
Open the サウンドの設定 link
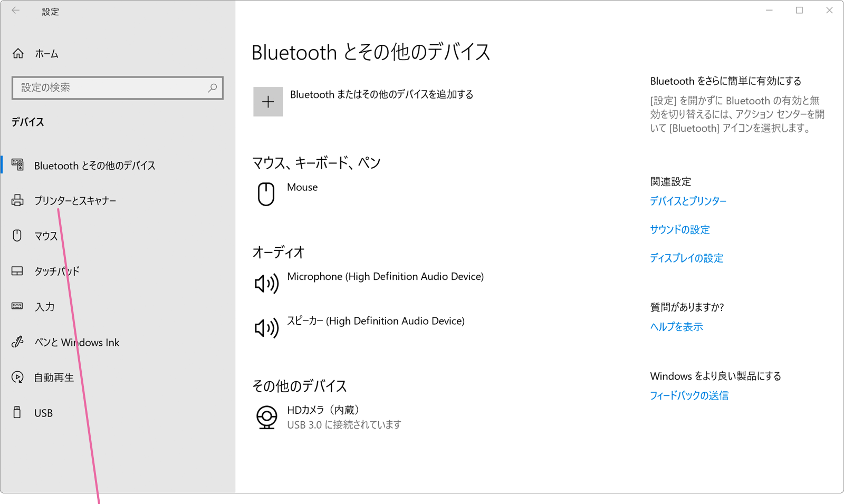point(679,230)
